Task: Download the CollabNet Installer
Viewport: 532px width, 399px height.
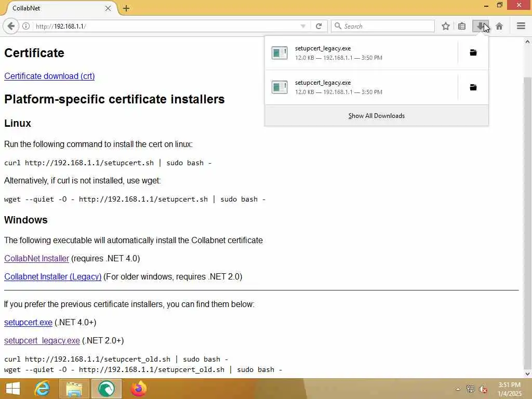Action: point(36,259)
